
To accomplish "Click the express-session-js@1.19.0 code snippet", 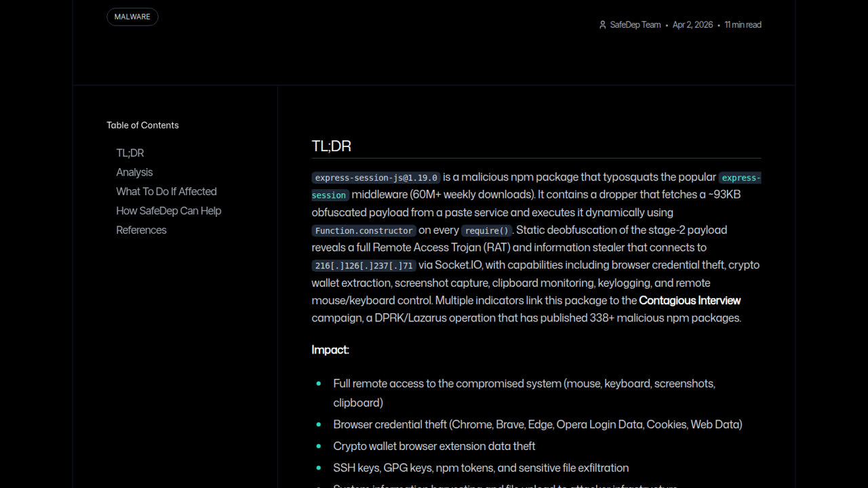I will coord(376,178).
